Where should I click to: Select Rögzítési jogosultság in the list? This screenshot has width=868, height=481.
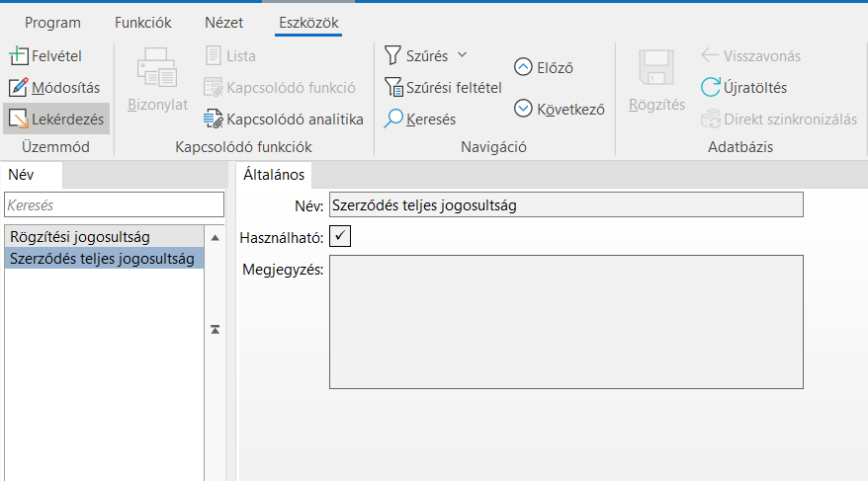[x=78, y=237]
